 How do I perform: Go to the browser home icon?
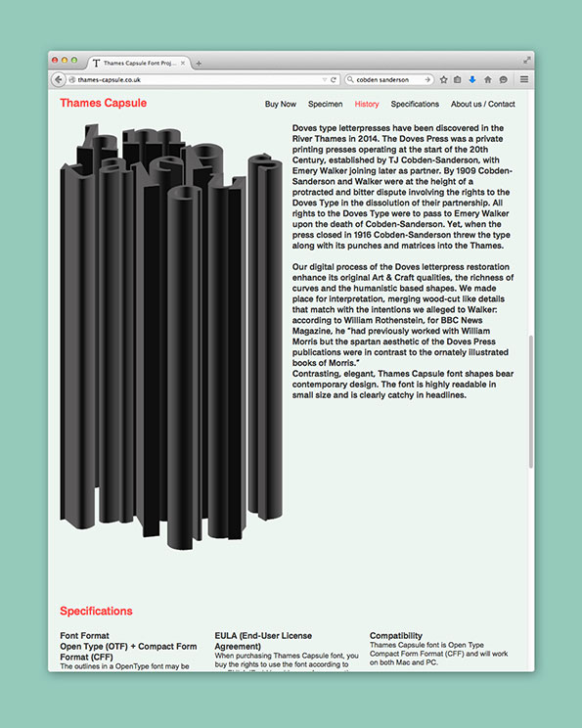488,80
